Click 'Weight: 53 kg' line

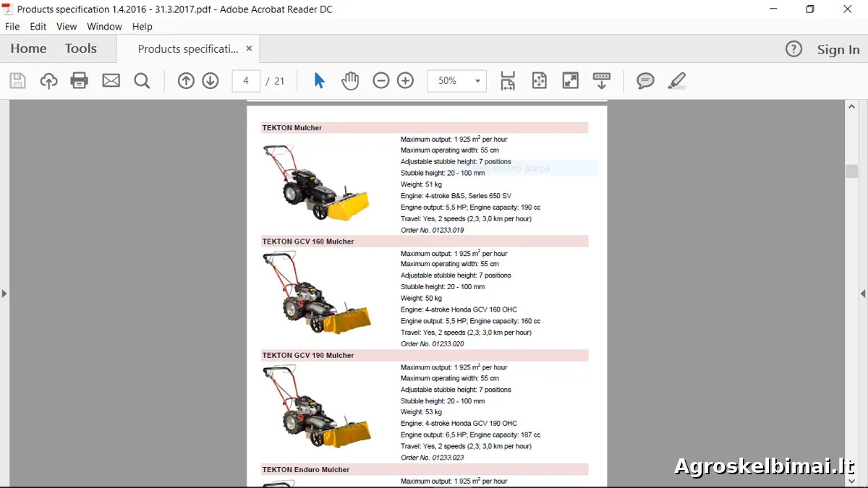[421, 412]
